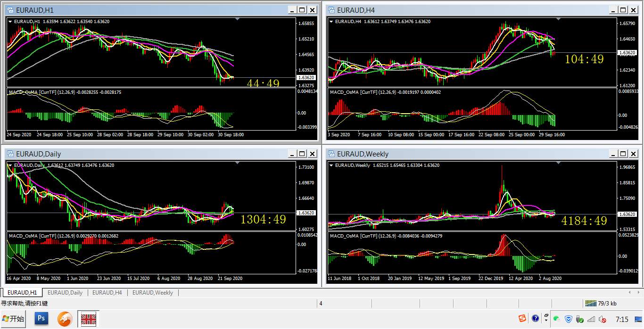Image resolution: width=644 pixels, height=329 pixels.
Task: Click the show desktop button
Action: [x=639, y=319]
